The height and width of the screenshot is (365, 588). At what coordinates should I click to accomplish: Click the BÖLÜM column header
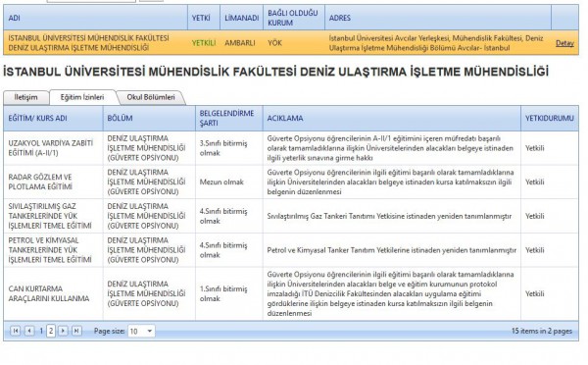point(149,119)
